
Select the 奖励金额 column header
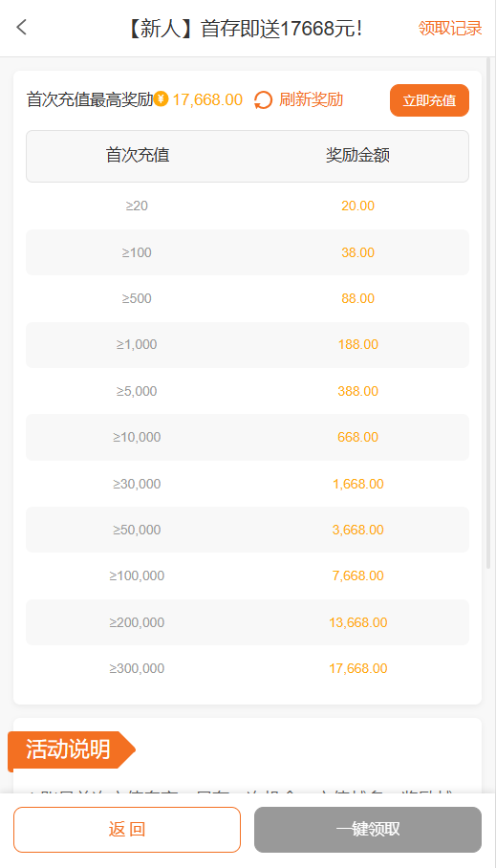tap(358, 155)
